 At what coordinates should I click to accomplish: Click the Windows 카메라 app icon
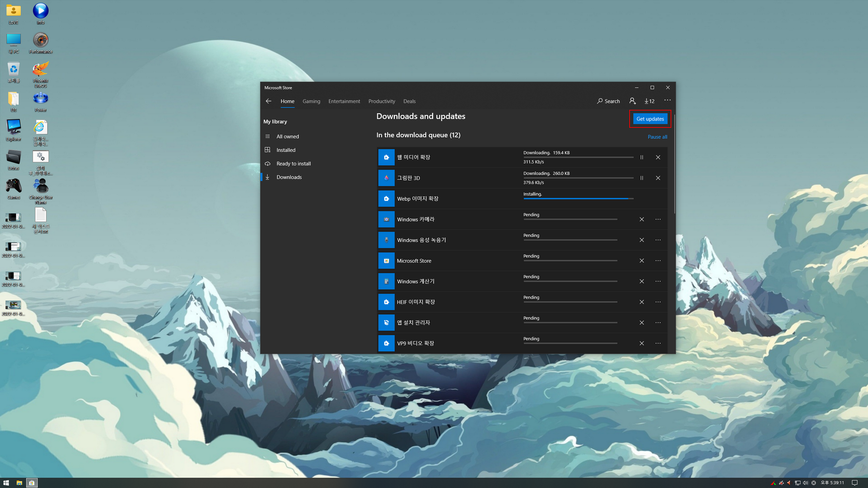pos(386,219)
